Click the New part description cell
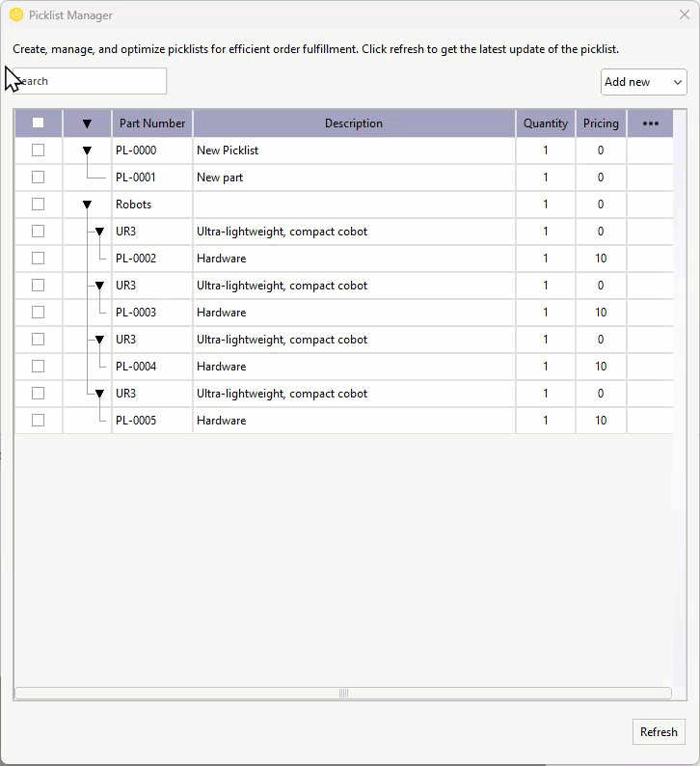The width and height of the screenshot is (700, 766). [354, 177]
